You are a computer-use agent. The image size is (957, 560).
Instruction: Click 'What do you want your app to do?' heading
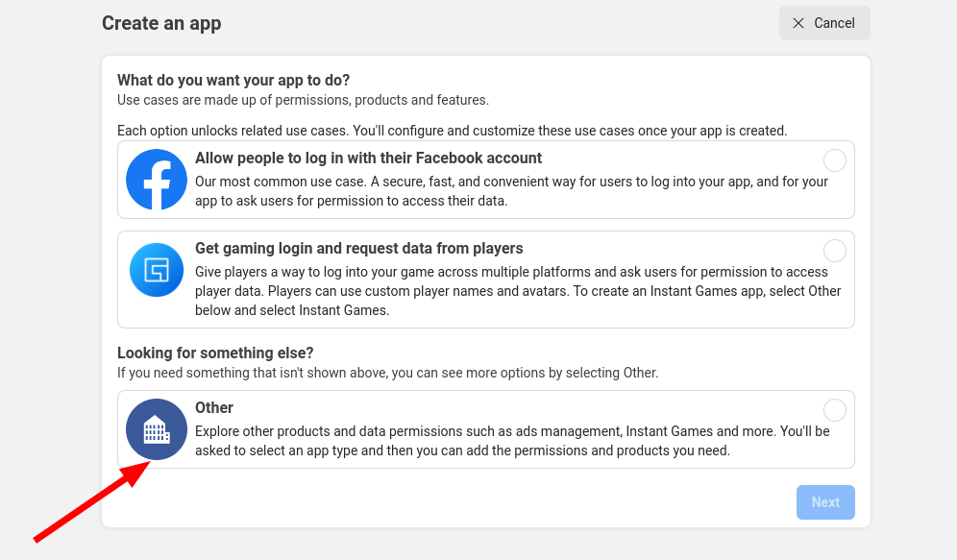coord(233,80)
